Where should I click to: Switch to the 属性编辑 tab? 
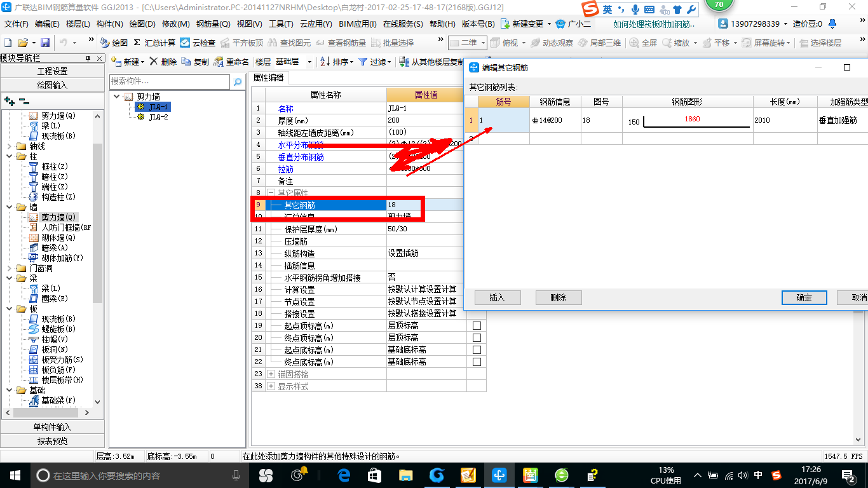pyautogui.click(x=269, y=78)
